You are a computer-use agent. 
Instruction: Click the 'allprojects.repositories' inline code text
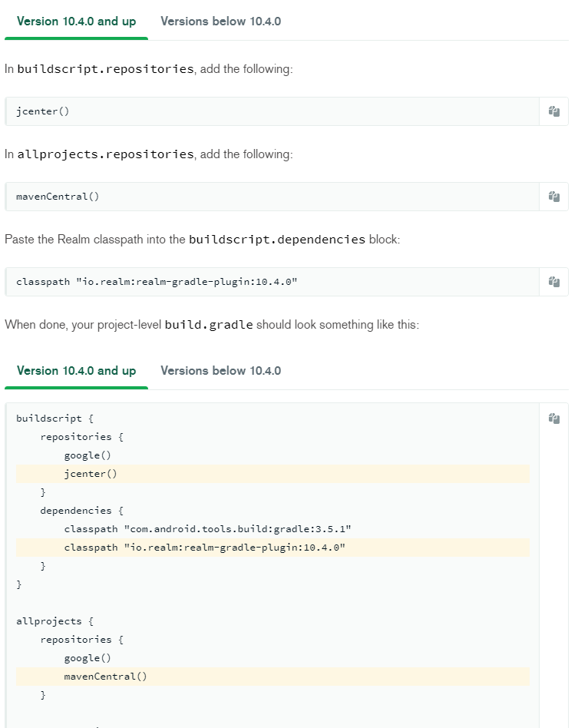point(105,154)
